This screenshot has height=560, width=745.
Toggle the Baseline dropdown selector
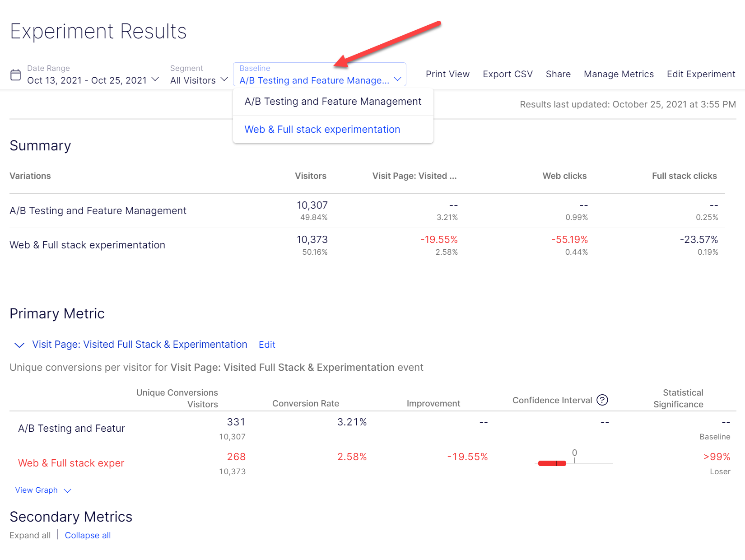click(x=320, y=75)
